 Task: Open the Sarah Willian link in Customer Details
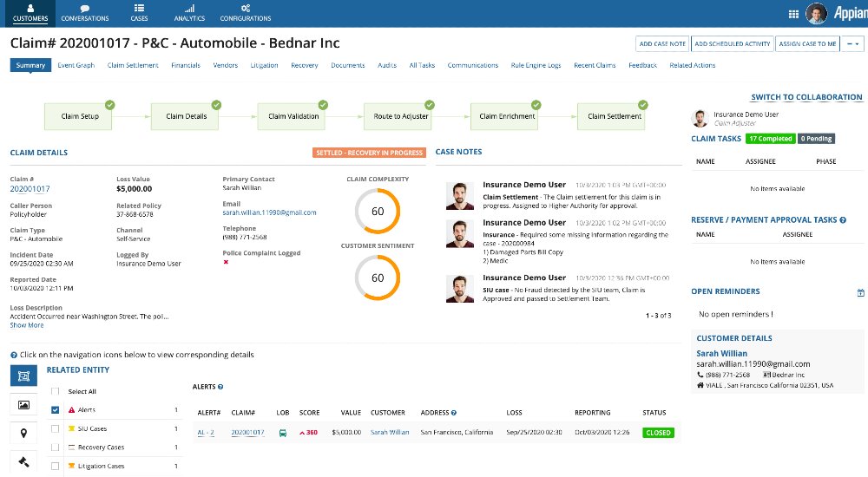721,354
